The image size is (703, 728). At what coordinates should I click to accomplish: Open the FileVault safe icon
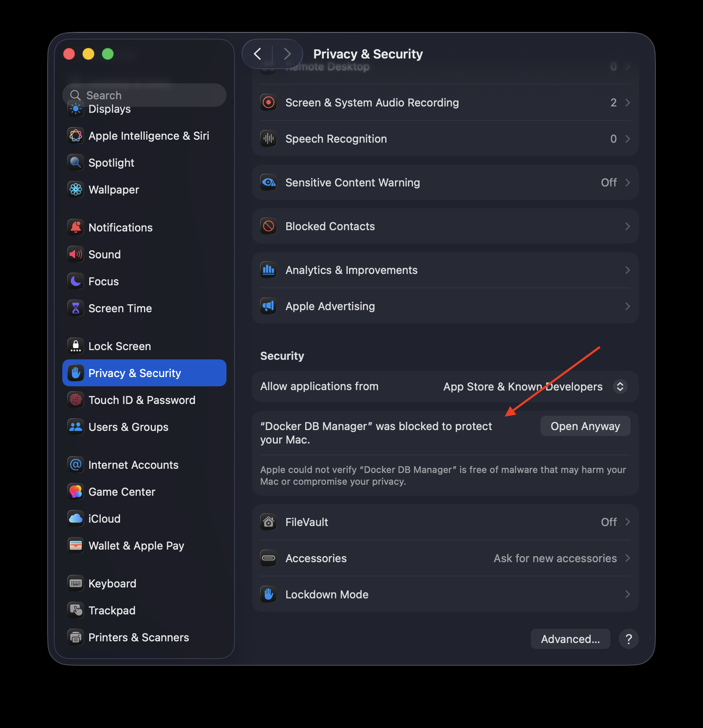269,522
